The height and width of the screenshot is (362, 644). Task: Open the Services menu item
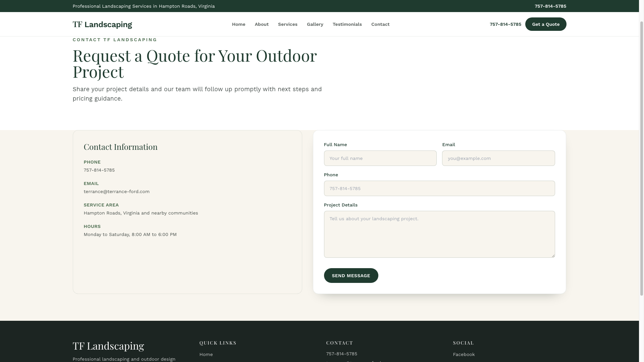tap(287, 24)
